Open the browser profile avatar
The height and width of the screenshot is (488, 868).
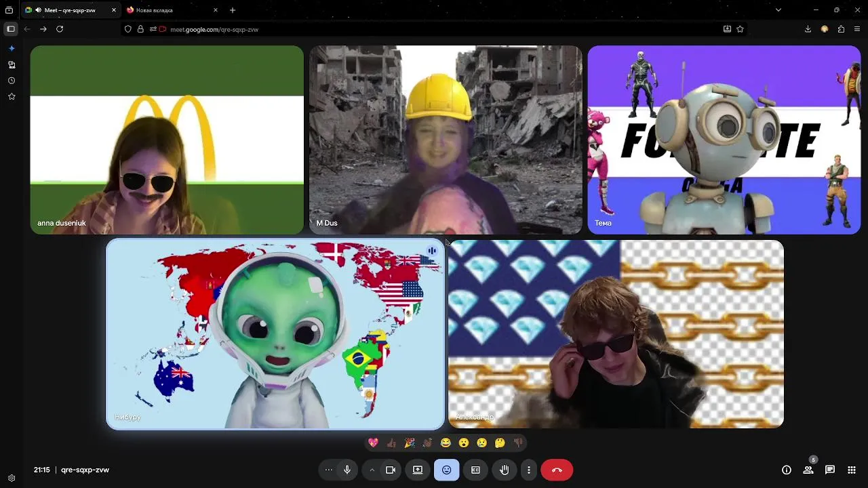[825, 29]
